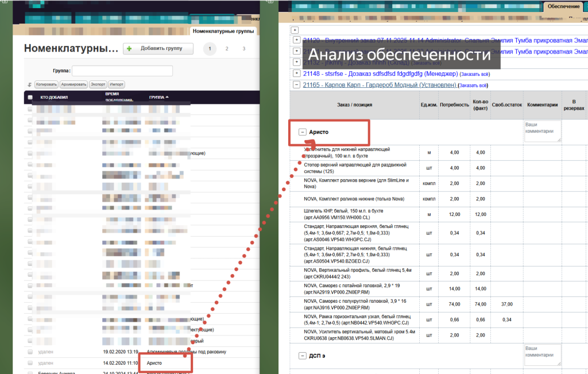Image resolution: width=588 pixels, height=374 pixels.
Task: Go to page 2 of groups
Action: pos(227,49)
